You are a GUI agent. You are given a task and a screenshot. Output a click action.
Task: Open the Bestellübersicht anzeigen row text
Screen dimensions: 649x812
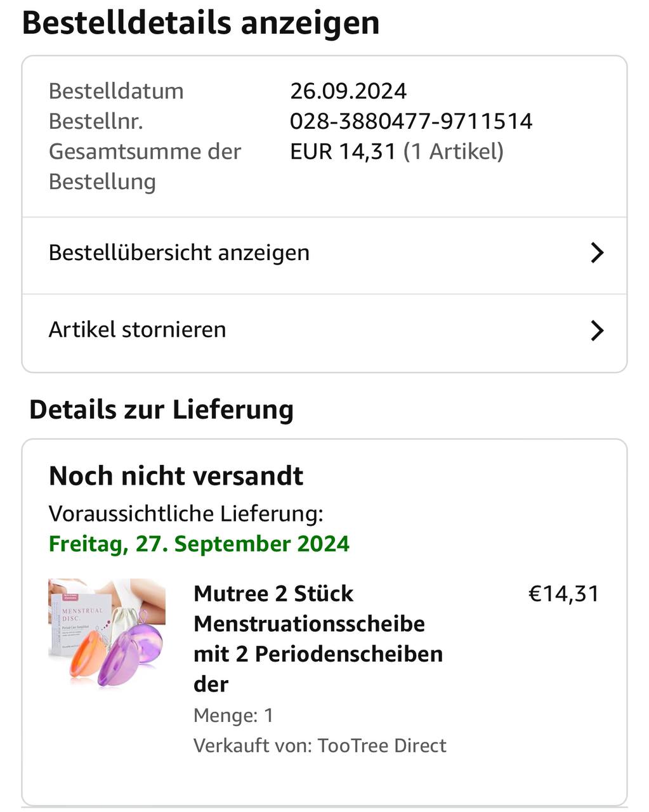point(179,252)
